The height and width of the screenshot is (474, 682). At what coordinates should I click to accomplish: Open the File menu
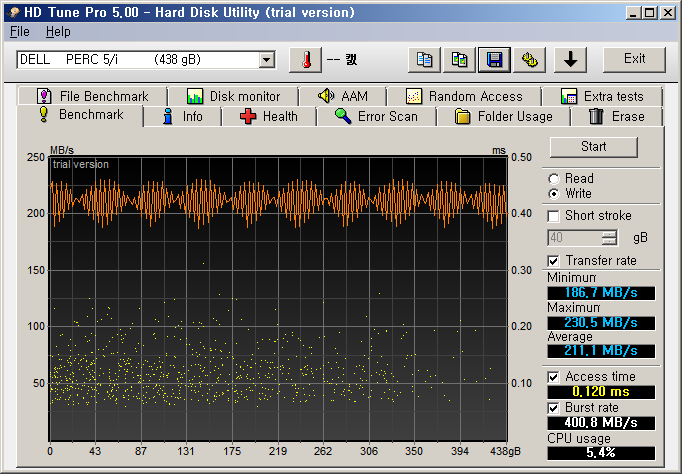[20, 32]
